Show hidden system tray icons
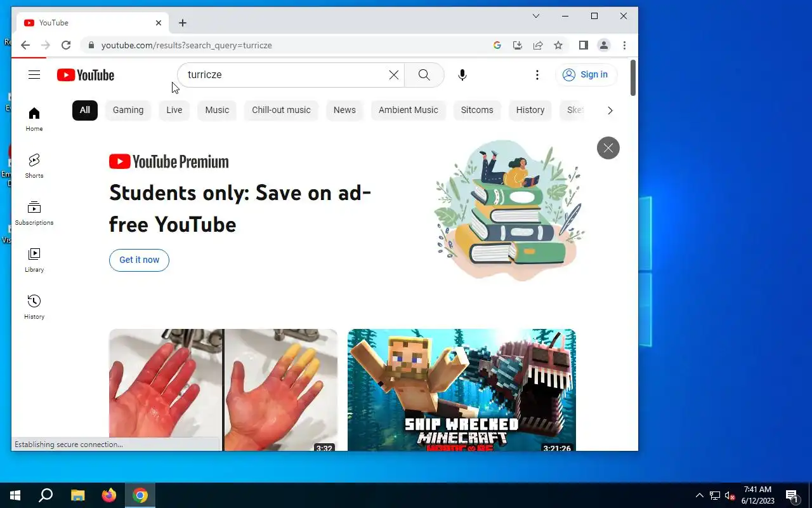This screenshot has height=508, width=812. 700,495
